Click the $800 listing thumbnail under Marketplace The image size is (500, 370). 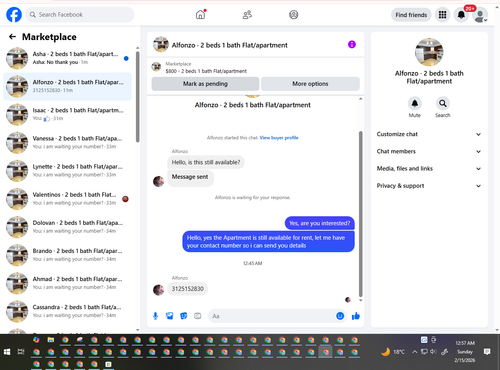(x=156, y=67)
